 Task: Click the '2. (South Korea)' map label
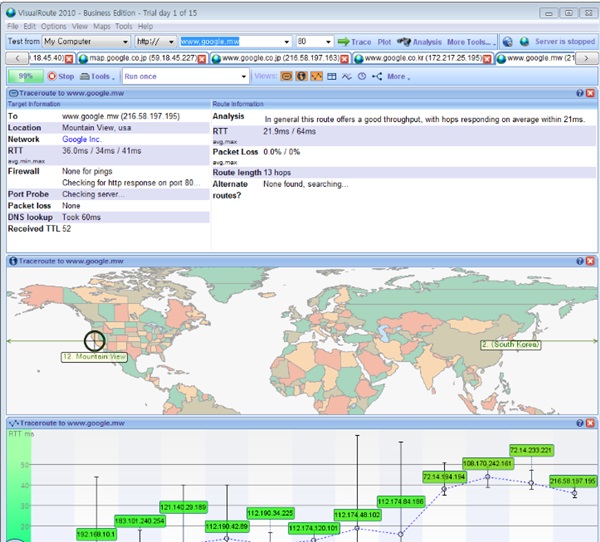click(510, 344)
